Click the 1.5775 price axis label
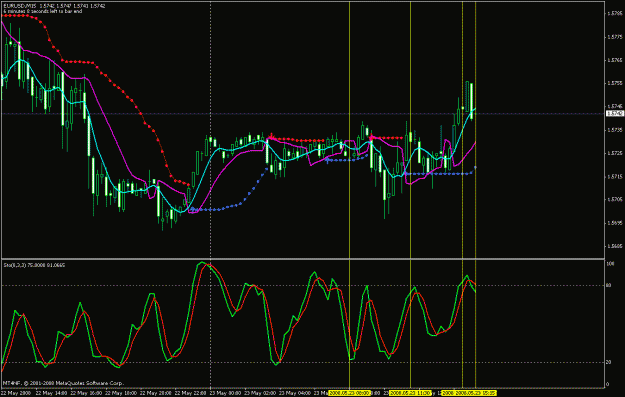625x397 pixels. tap(615, 37)
